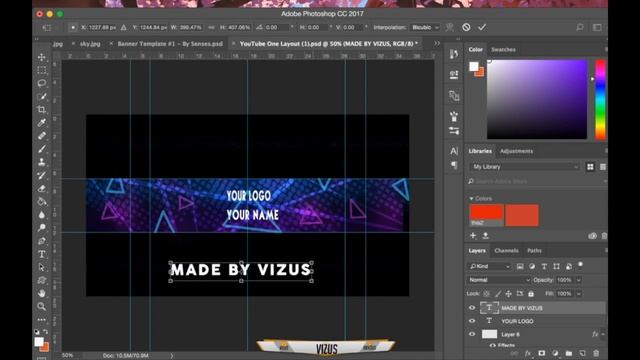Select the Move tool
640x360 pixels.
pyautogui.click(x=42, y=57)
